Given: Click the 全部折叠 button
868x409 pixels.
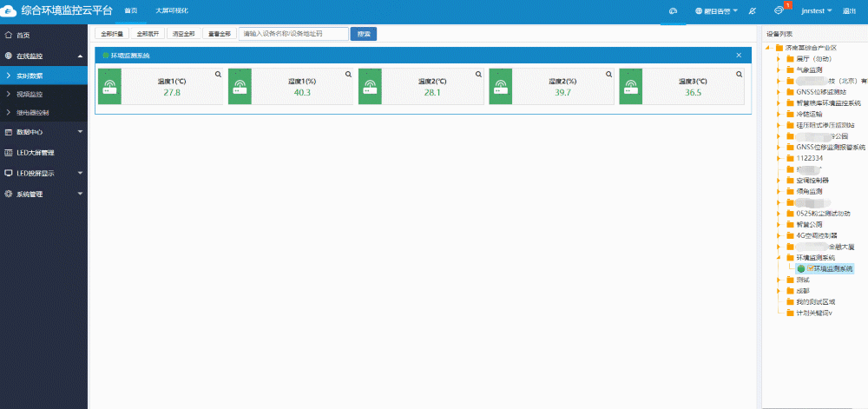Looking at the screenshot, I should click(112, 34).
